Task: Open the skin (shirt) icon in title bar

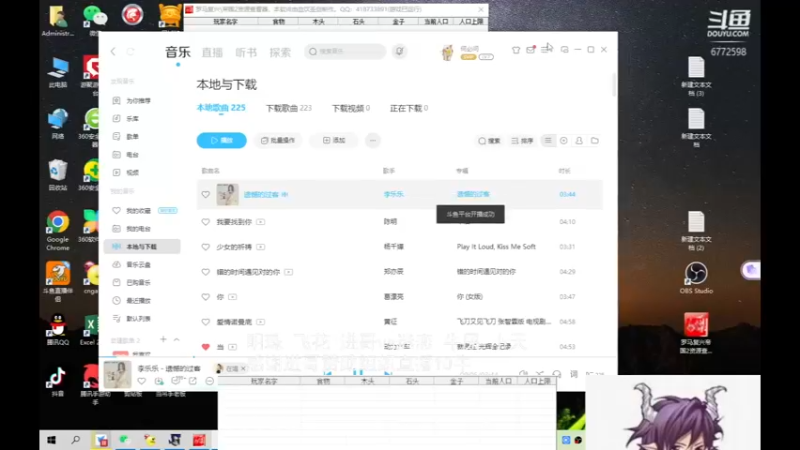Action: coord(516,50)
